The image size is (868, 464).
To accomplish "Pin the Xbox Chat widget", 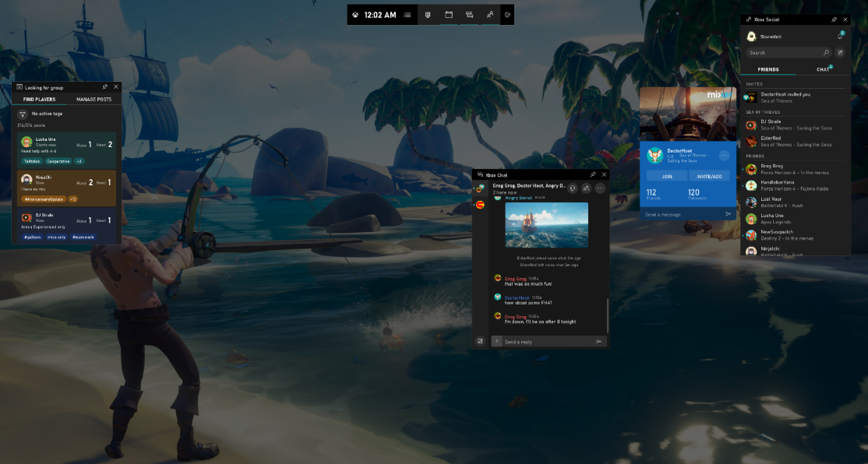I will coord(593,174).
